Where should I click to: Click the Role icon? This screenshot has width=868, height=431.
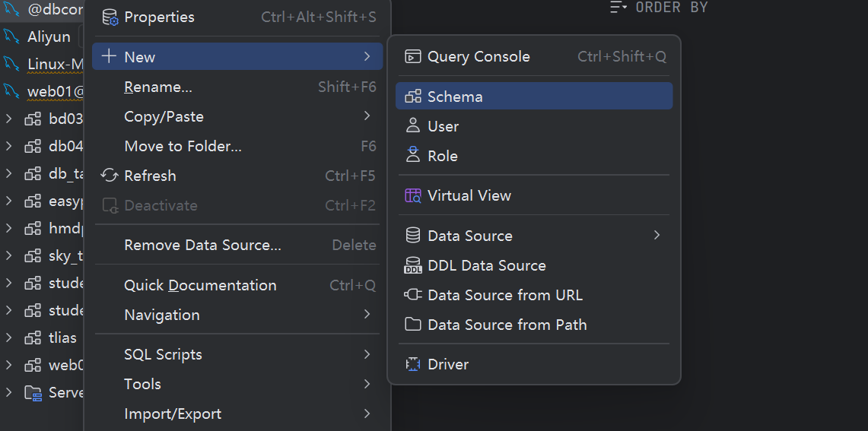click(x=413, y=156)
